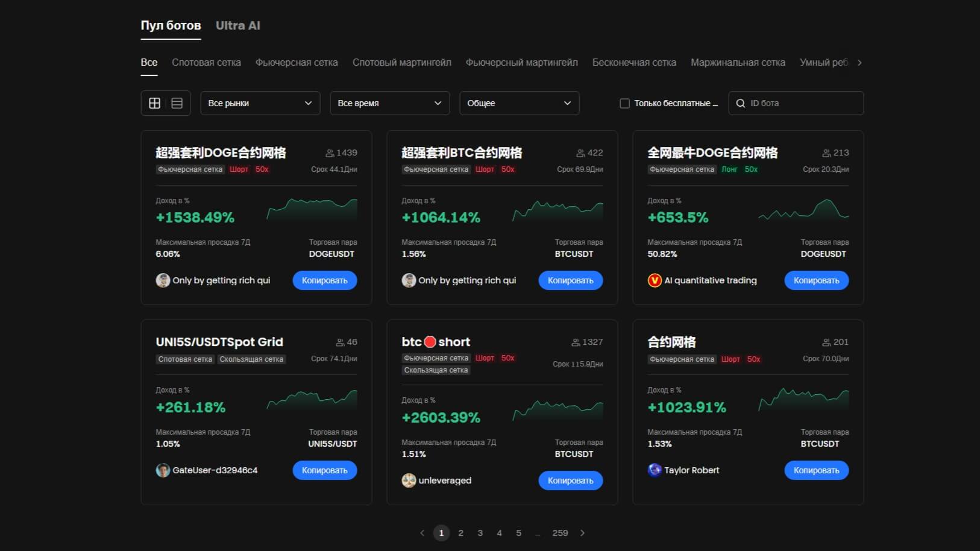Enable the Только бесплатные checkbox
The width and height of the screenshot is (980, 551).
[625, 103]
